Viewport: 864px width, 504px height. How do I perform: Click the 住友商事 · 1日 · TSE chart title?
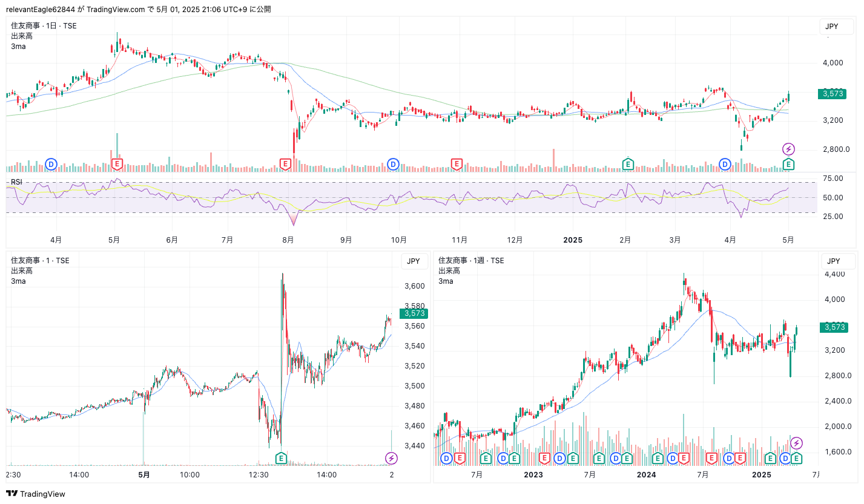pos(44,26)
